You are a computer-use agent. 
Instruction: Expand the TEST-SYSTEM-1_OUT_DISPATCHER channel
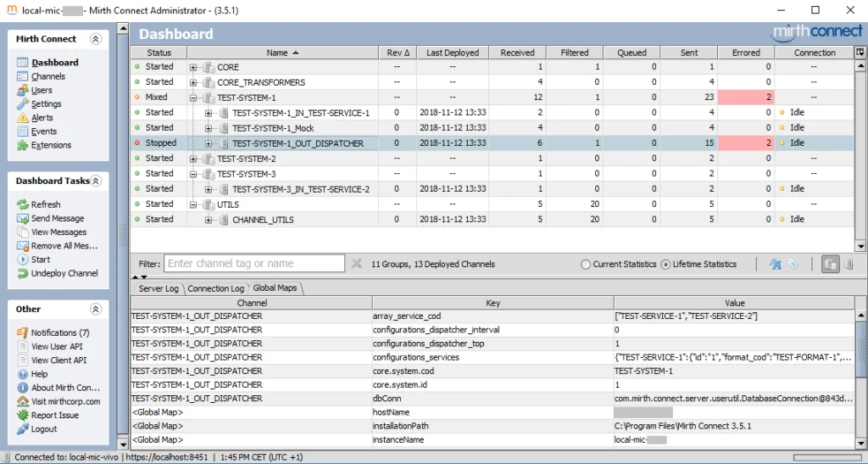click(x=209, y=143)
